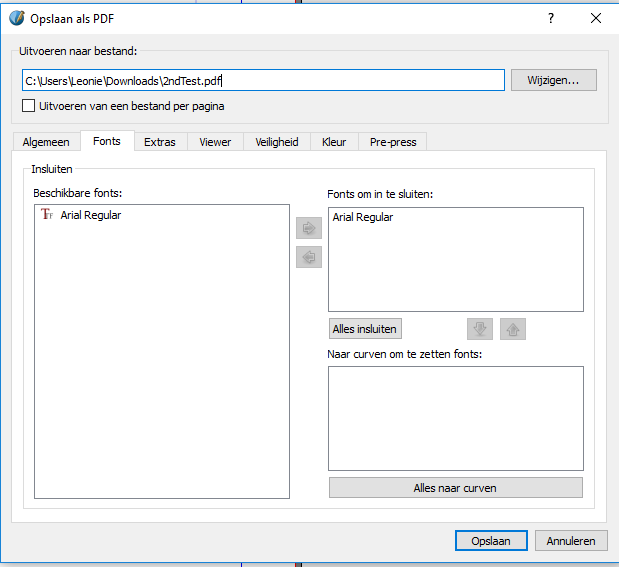Click the Alles insluiten button
This screenshot has width=619, height=567.
(x=365, y=329)
